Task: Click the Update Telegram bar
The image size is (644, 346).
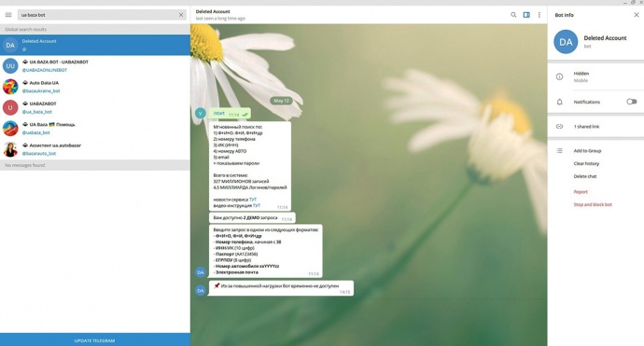Action: (x=95, y=339)
